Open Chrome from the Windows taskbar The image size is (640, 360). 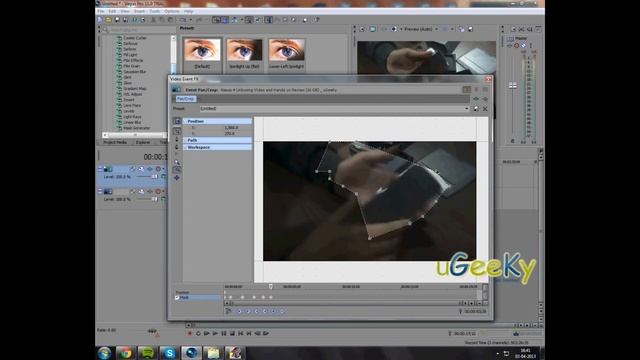coord(126,353)
